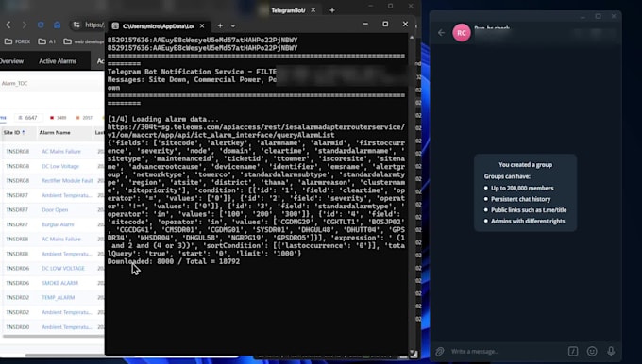Open the browser home page icon
642x364 pixels.
point(57,25)
